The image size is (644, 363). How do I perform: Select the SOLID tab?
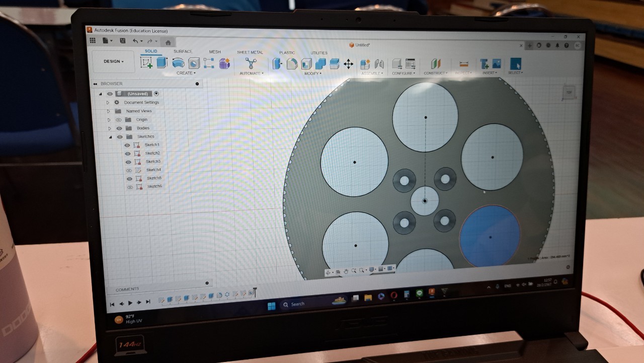151,51
